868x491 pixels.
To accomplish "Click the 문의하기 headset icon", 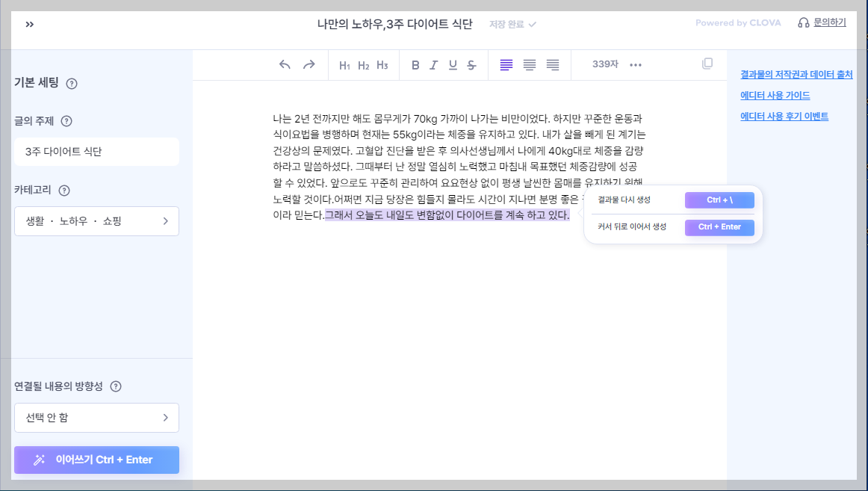I will click(x=805, y=22).
